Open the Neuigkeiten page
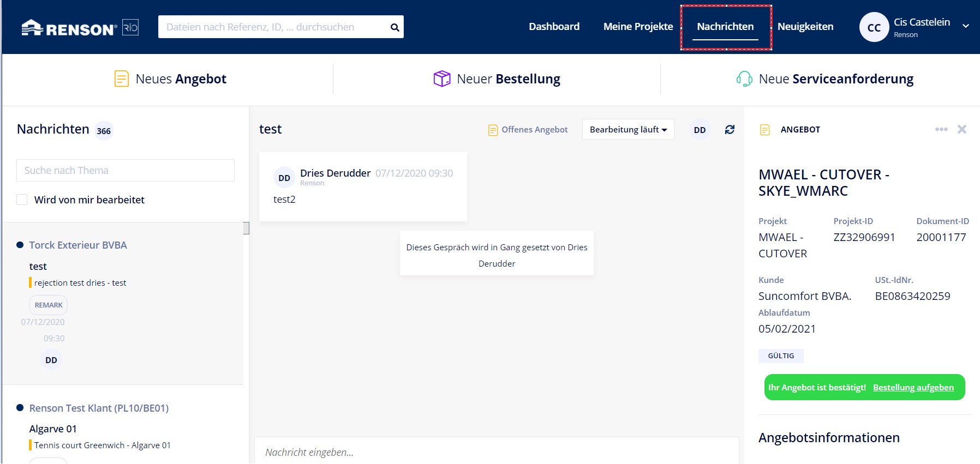 [x=805, y=27]
